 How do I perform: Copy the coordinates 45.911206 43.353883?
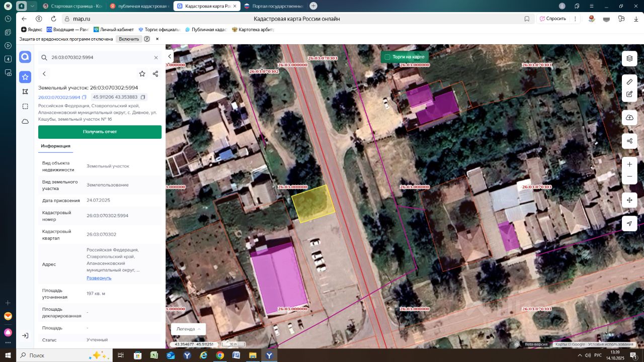point(143,97)
